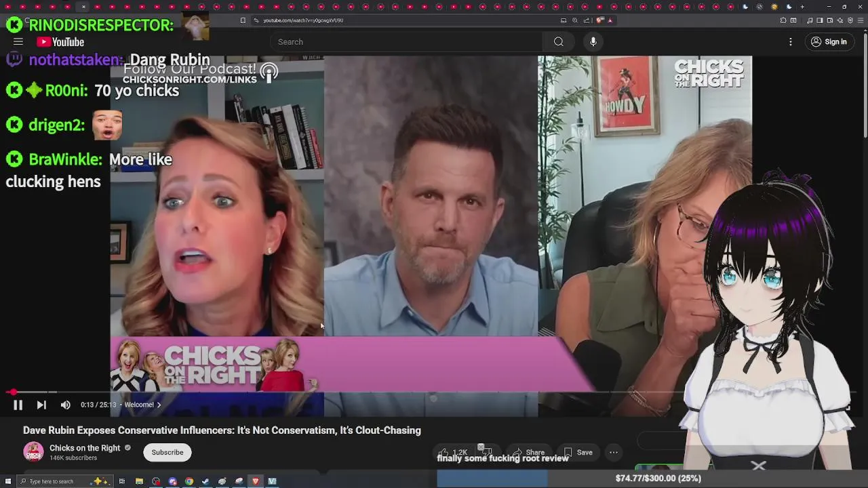Open the Leo AI sparkle icon
The image size is (868, 488).
pos(840,20)
